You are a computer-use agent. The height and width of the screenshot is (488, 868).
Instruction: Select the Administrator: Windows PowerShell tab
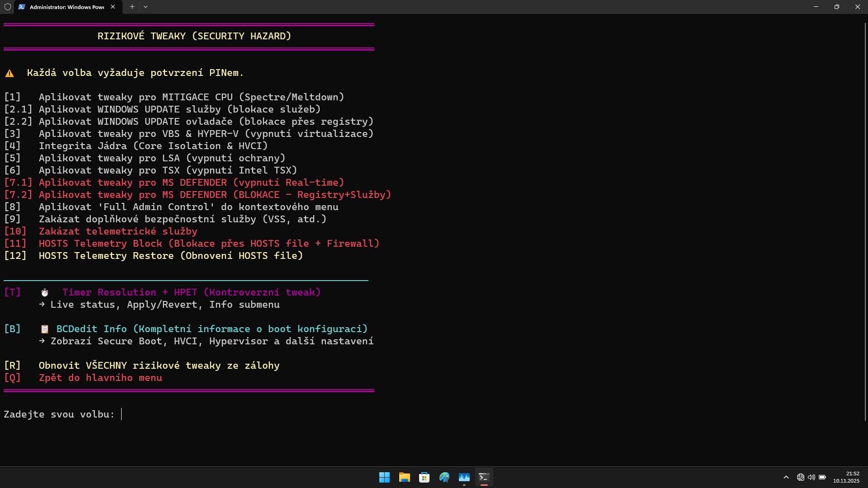tap(66, 7)
